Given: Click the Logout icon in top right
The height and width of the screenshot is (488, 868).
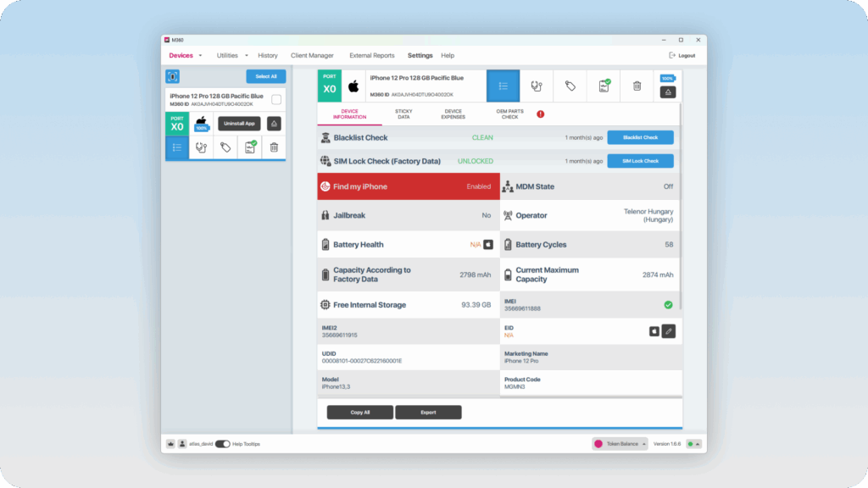Looking at the screenshot, I should pyautogui.click(x=672, y=55).
